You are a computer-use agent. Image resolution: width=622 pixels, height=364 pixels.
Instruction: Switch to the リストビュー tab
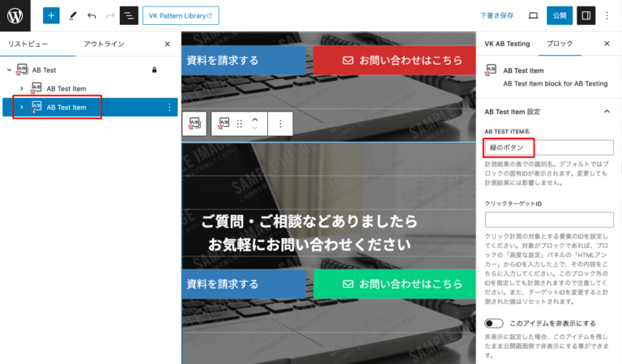pyautogui.click(x=28, y=44)
